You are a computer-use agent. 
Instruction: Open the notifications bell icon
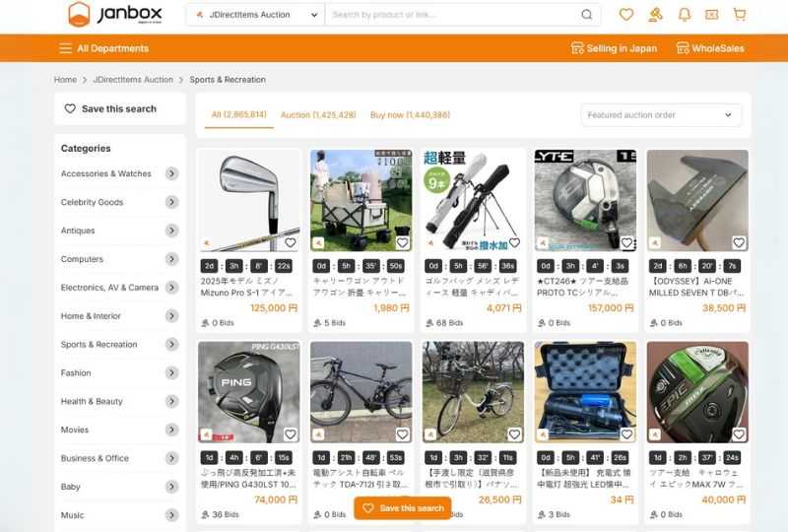684,14
